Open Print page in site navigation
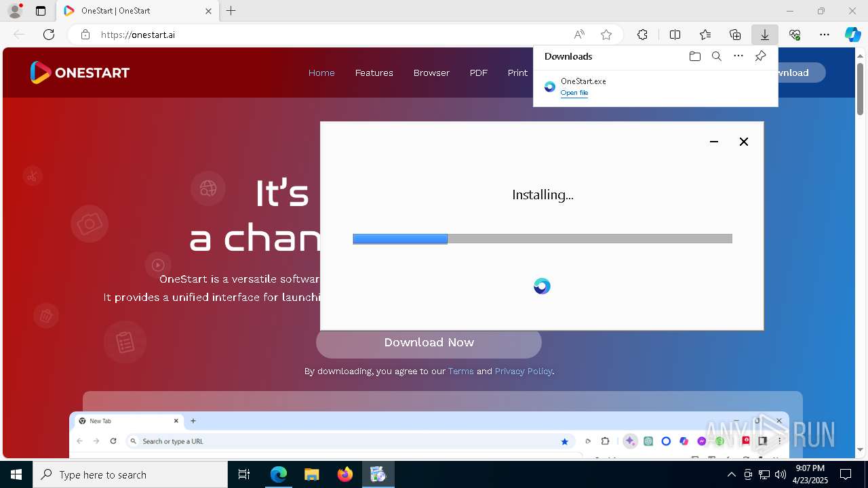 [x=517, y=73]
